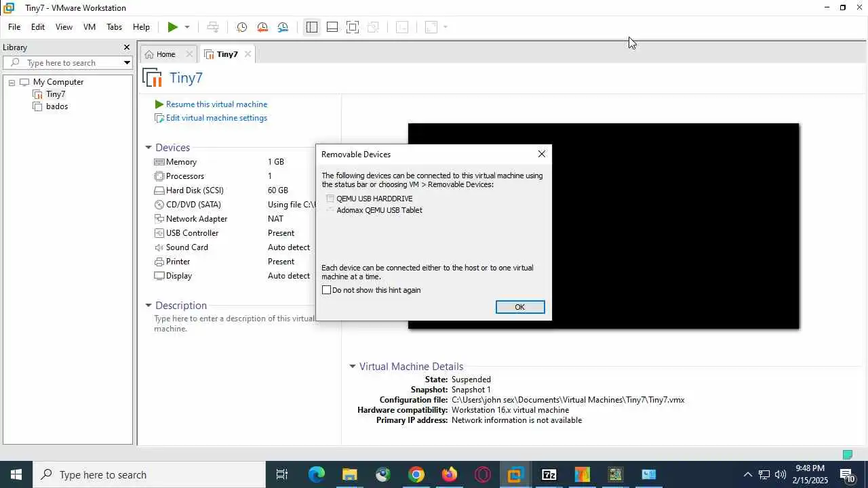868x488 pixels.
Task: Open the Library search dropdown arrow
Action: coord(127,62)
